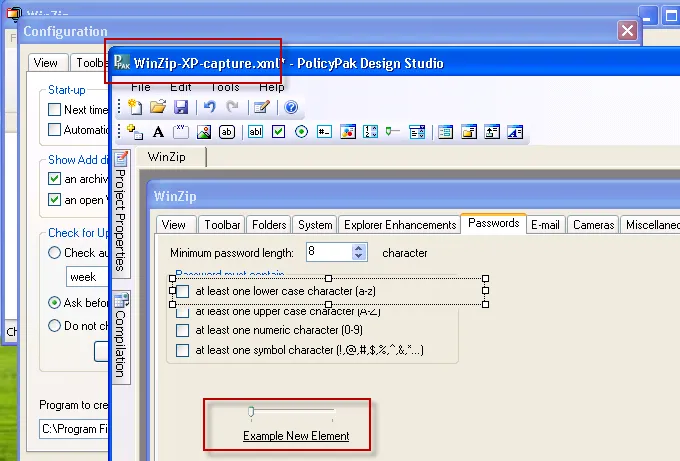This screenshot has height=461, width=680.
Task: Tick at least one numeric character checkbox
Action: click(x=183, y=330)
